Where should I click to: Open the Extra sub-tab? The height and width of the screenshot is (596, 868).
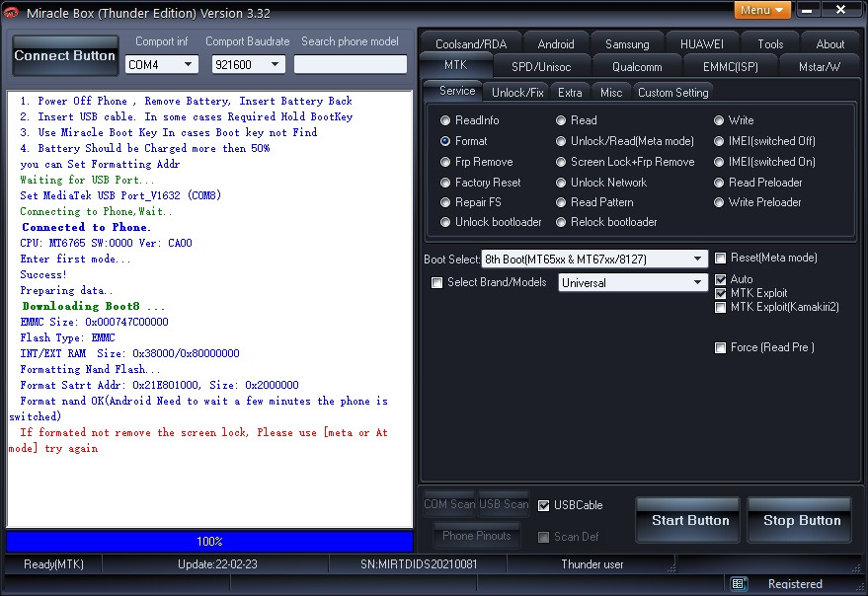(570, 93)
